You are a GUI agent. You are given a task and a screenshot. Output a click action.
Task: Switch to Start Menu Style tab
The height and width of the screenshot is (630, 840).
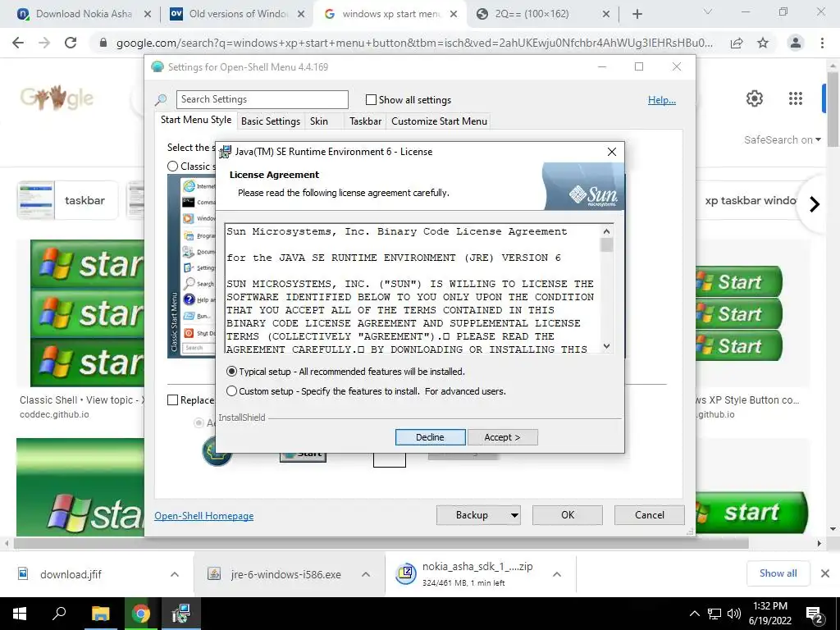[x=196, y=120]
